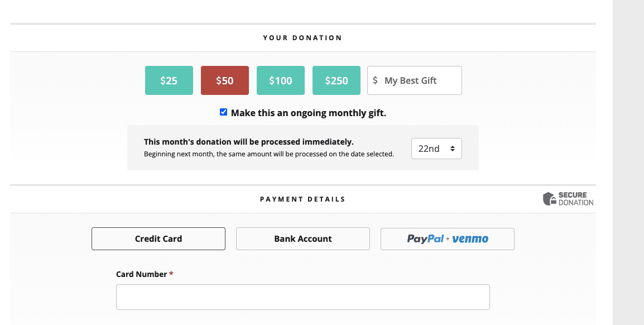The width and height of the screenshot is (644, 325).
Task: Click into the Card Number input box
Action: click(302, 297)
